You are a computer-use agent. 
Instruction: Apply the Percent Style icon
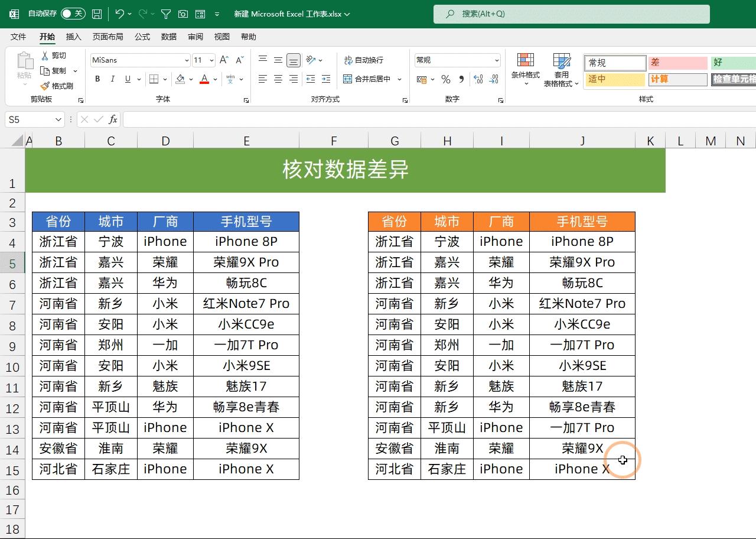[x=446, y=79]
